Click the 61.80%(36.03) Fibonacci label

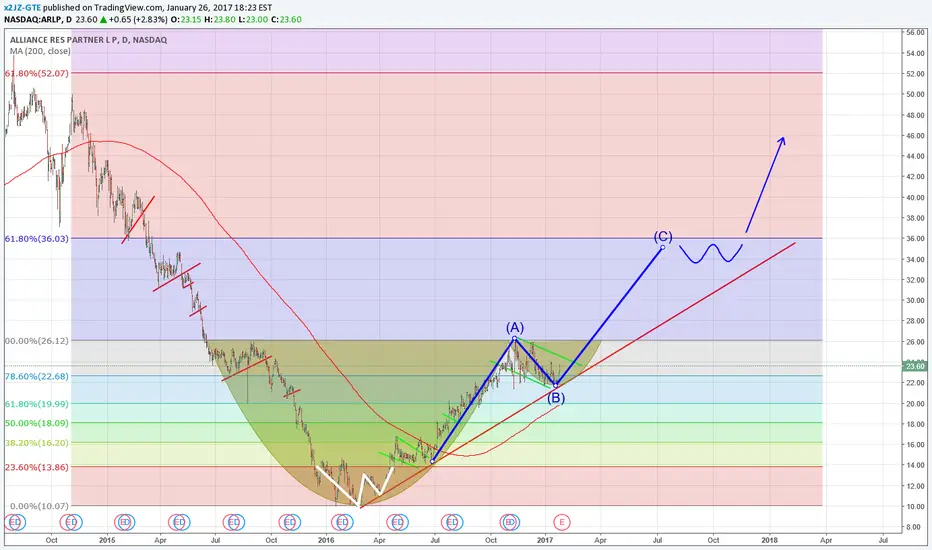pos(37,238)
